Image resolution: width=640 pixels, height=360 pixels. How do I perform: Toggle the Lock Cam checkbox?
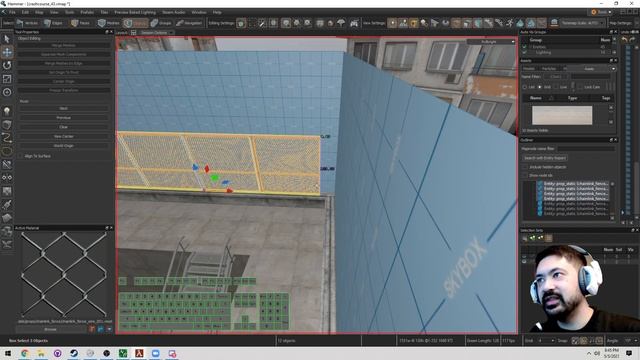pyautogui.click(x=580, y=87)
